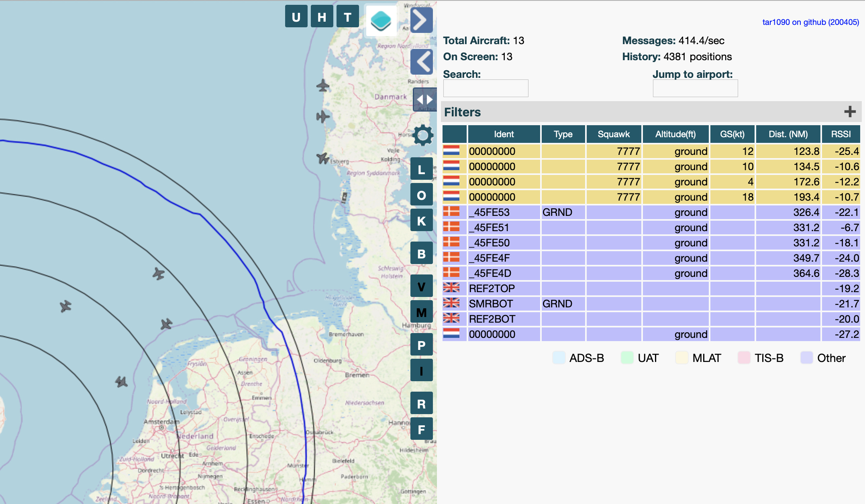Click the right chevron sidebar button
Viewport: 865px width, 504px height.
(x=421, y=20)
